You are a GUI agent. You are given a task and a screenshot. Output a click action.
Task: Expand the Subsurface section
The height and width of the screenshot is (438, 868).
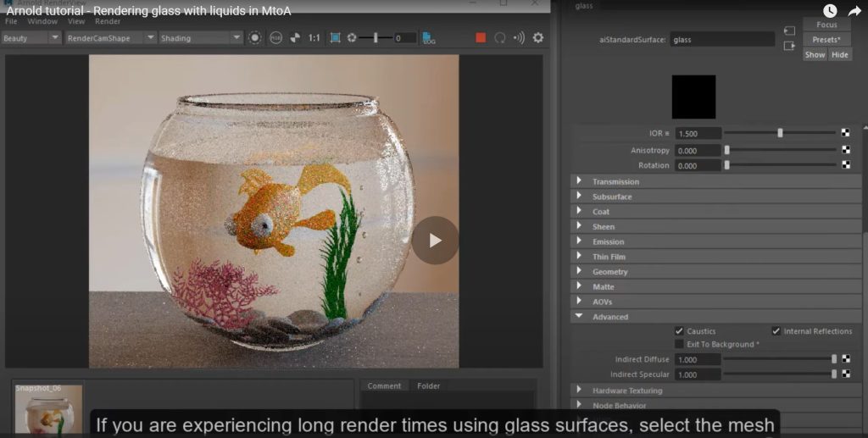715,197
